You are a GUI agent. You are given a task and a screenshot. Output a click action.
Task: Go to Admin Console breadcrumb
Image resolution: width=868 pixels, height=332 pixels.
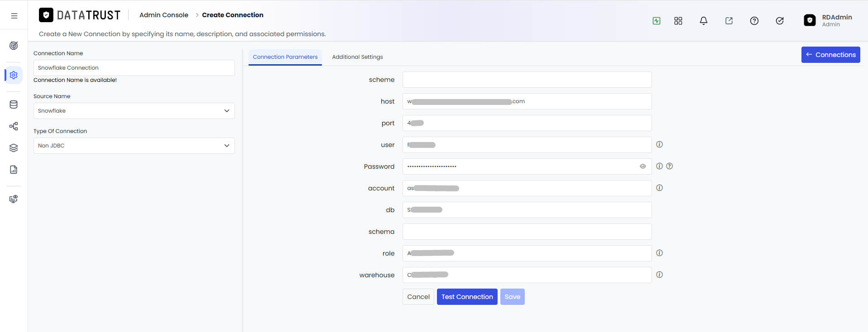click(x=164, y=15)
